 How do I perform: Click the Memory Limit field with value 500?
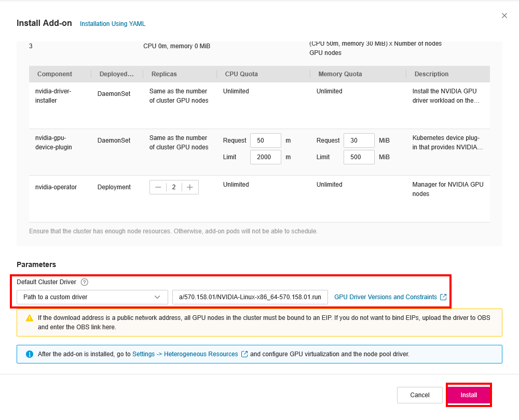click(x=359, y=157)
